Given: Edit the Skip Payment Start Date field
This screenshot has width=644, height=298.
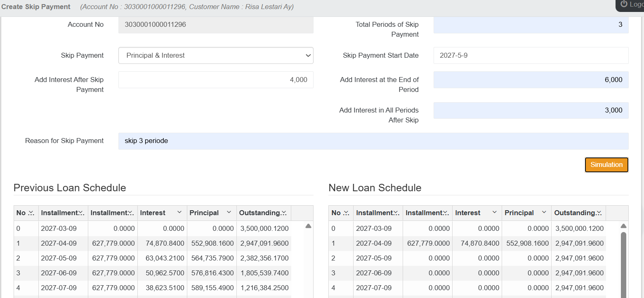Looking at the screenshot, I should tap(531, 55).
